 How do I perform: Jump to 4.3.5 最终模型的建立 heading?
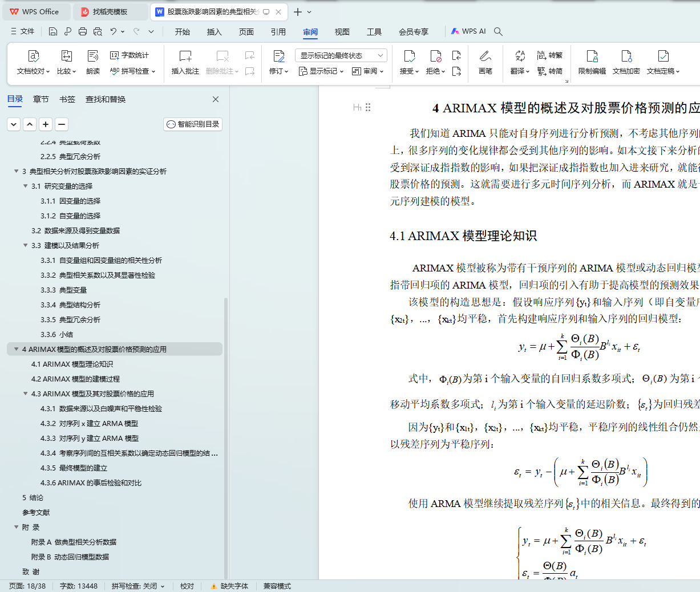point(74,468)
